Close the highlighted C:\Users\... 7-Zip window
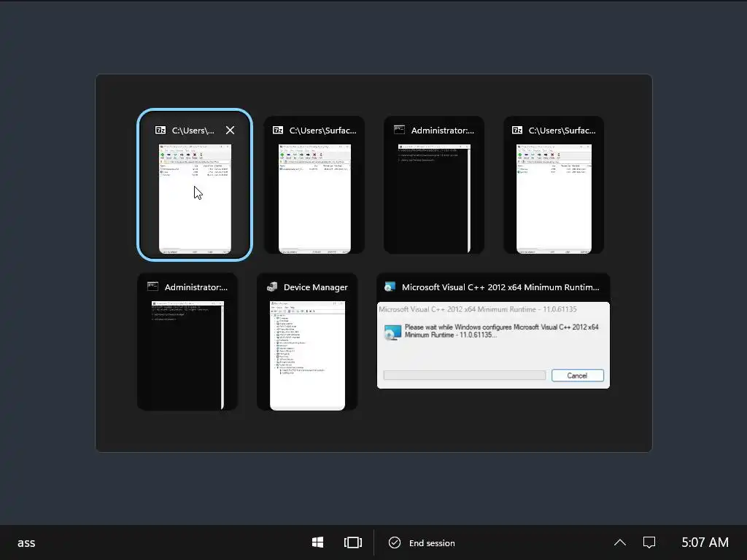747x560 pixels. click(230, 131)
